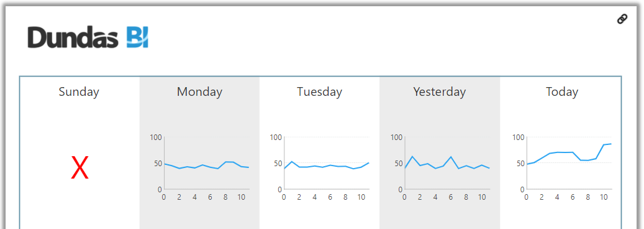This screenshot has width=644, height=229.
Task: Open the Today line chart
Action: [x=562, y=167]
